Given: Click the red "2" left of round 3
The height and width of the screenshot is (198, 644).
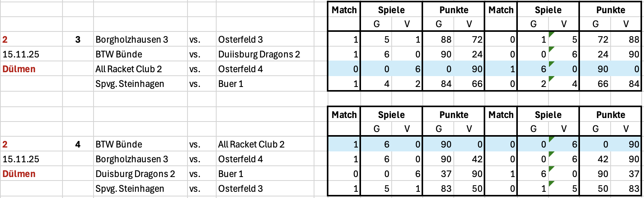Looking at the screenshot, I should tap(5, 40).
